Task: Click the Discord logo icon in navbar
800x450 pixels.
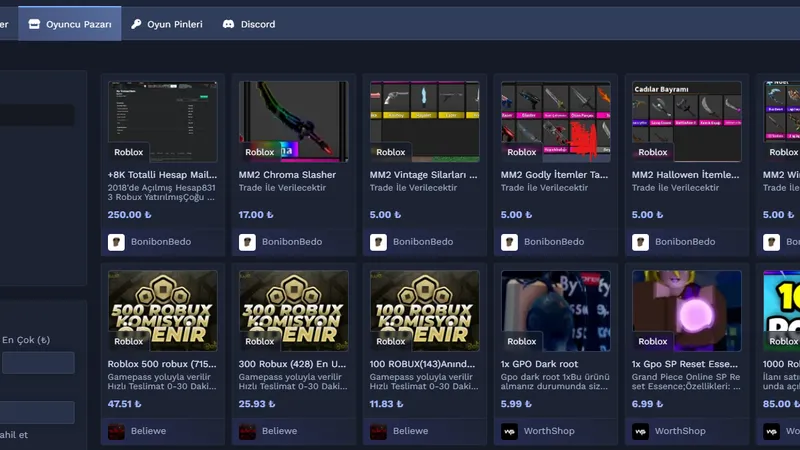Action: click(229, 24)
